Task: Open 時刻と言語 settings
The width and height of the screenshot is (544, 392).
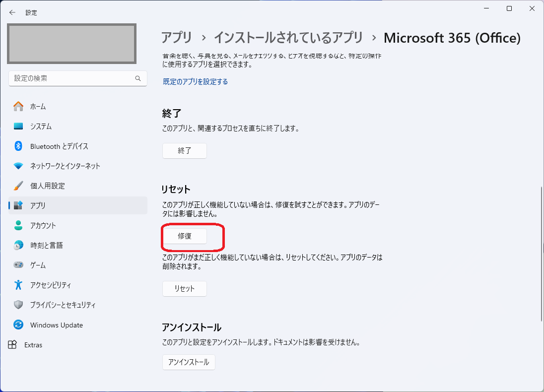Action: (x=78, y=245)
